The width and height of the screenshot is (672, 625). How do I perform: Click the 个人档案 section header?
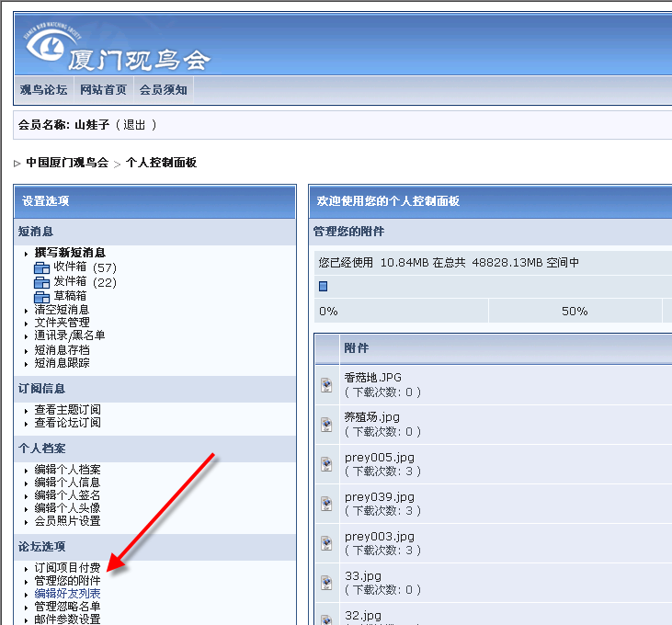click(41, 449)
